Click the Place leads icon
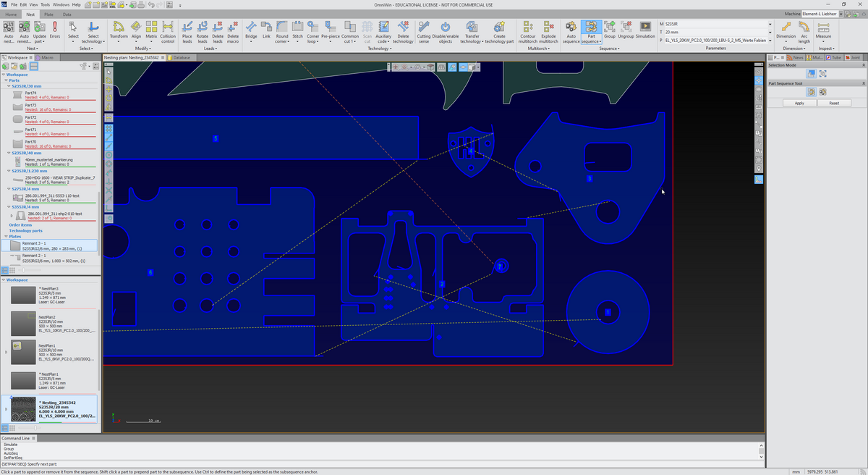The image size is (868, 475). point(187,26)
